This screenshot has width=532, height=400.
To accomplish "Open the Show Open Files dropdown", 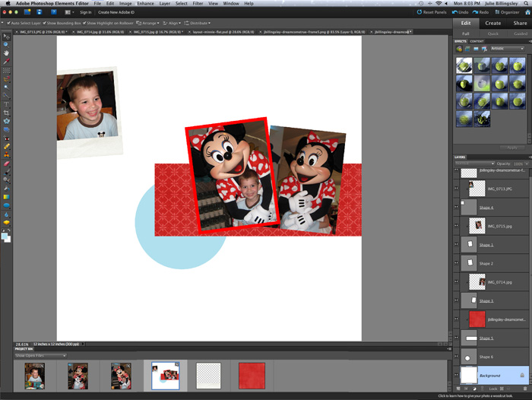I will click(x=40, y=356).
